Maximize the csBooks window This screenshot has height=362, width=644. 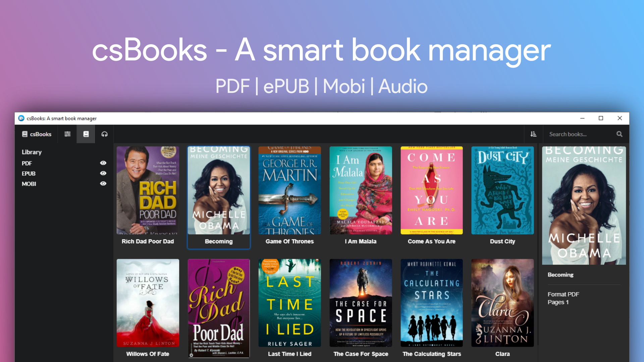point(601,118)
